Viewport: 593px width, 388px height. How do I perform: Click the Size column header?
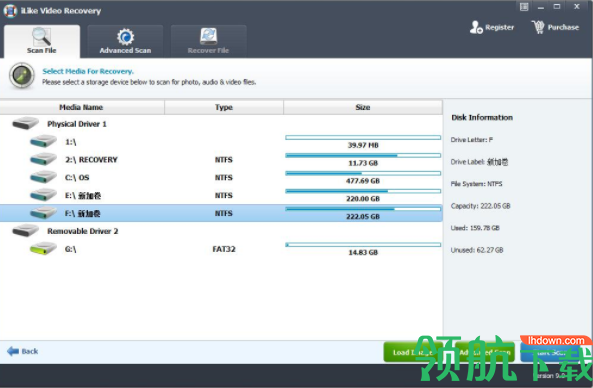[x=363, y=107]
